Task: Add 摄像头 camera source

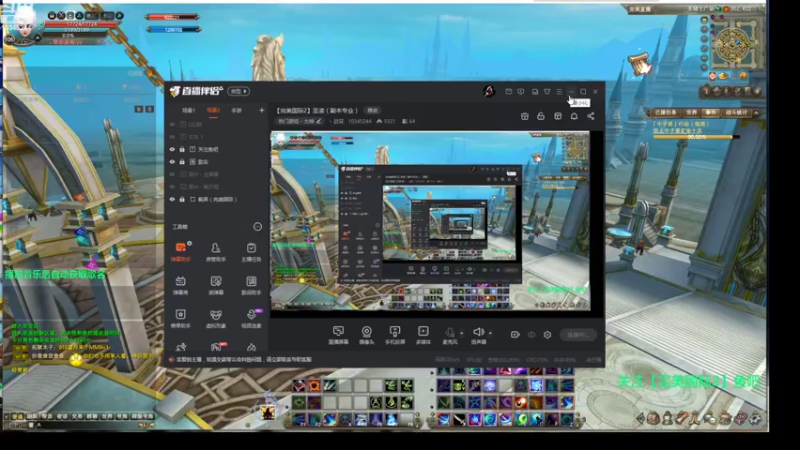Action: tap(366, 335)
